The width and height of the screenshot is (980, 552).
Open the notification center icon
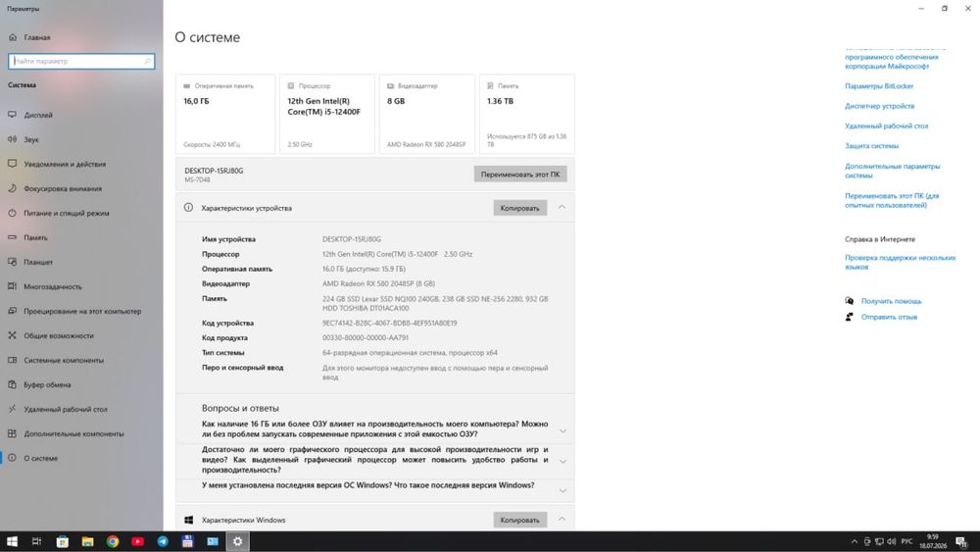tap(962, 541)
